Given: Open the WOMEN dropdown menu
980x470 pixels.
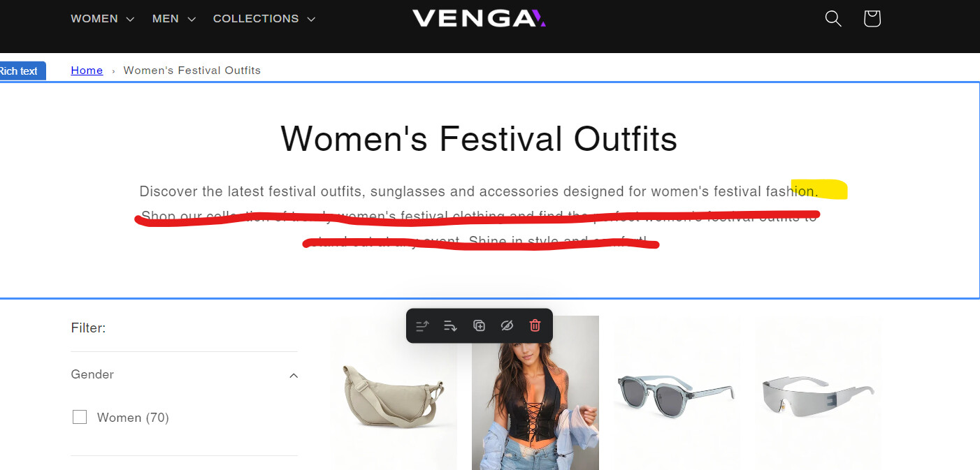Looking at the screenshot, I should point(103,19).
